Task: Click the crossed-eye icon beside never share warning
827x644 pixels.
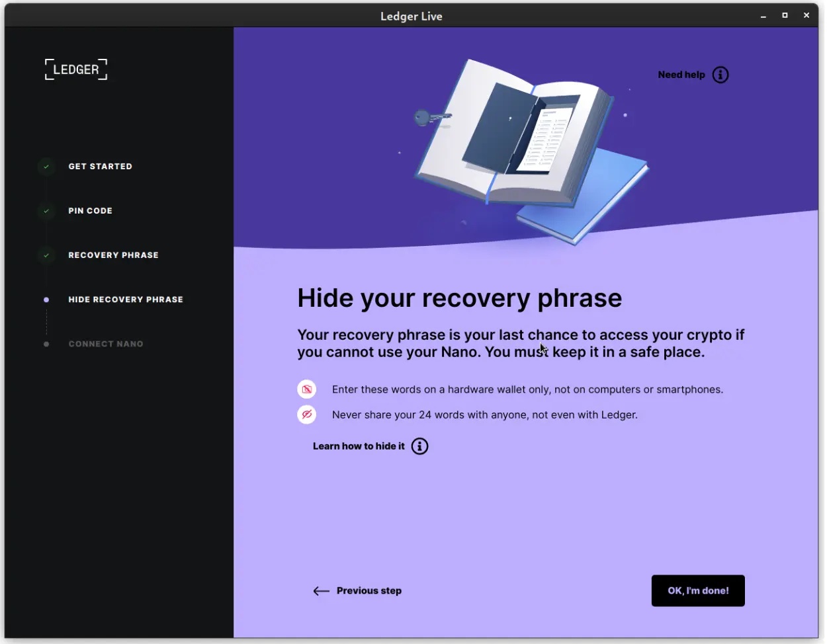Action: pos(306,415)
